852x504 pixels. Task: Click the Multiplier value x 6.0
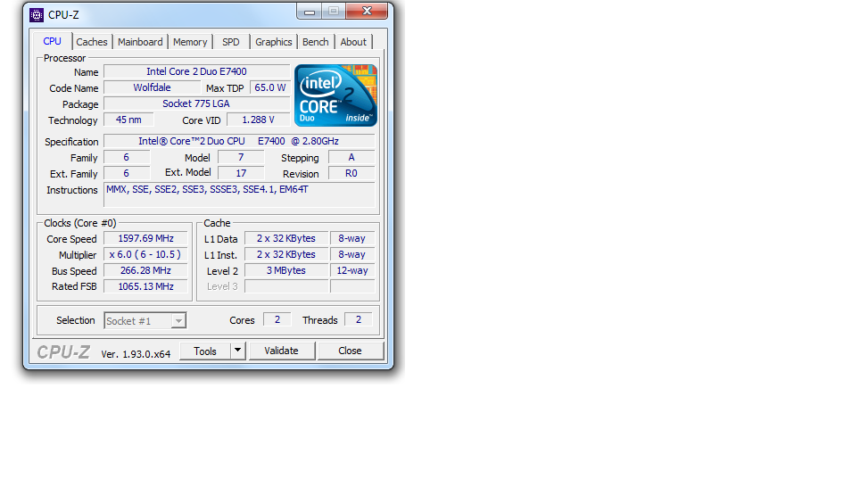click(145, 254)
